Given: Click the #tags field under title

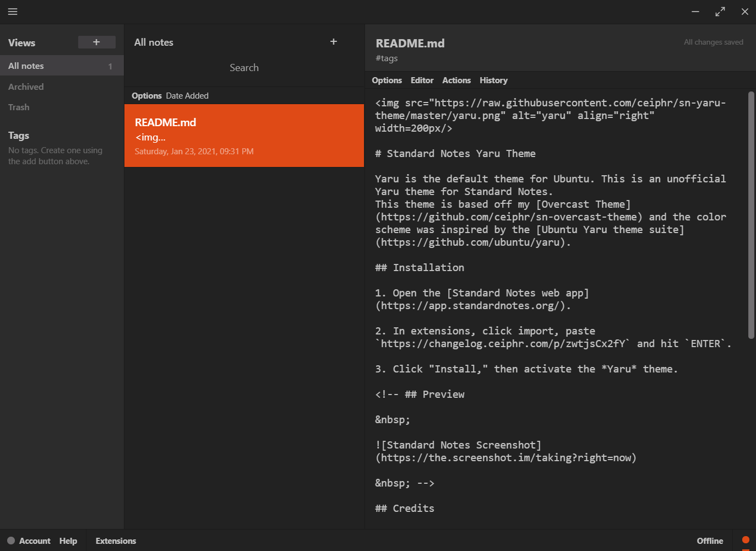Looking at the screenshot, I should tap(387, 58).
